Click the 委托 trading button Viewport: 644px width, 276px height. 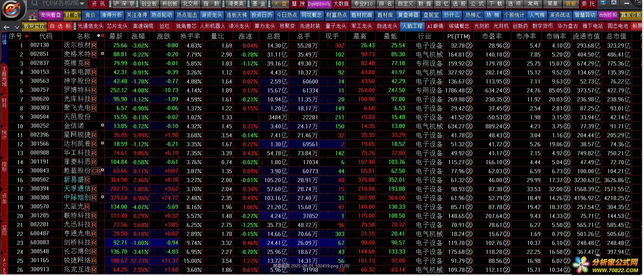click(x=588, y=3)
